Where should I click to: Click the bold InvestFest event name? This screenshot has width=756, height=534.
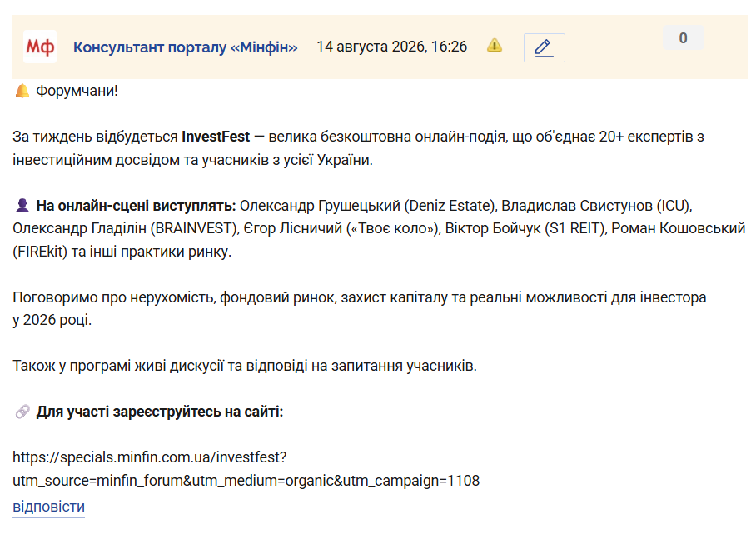pyautogui.click(x=216, y=137)
